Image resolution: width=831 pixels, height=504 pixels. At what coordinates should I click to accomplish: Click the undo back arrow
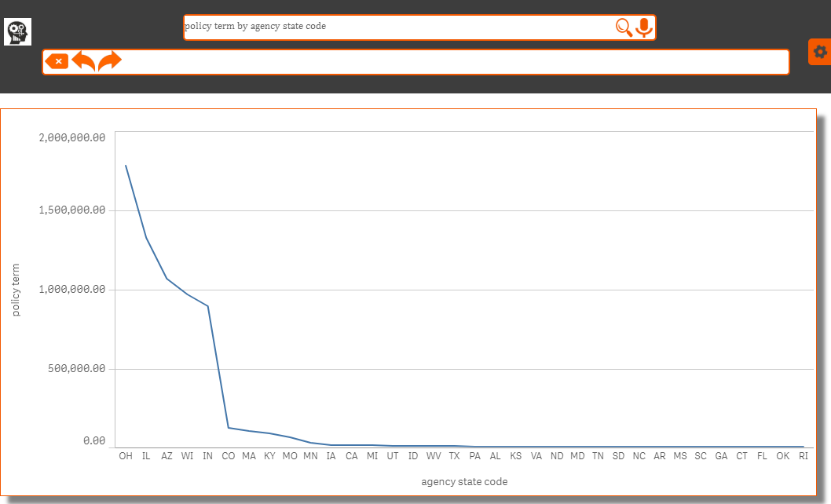tap(84, 61)
